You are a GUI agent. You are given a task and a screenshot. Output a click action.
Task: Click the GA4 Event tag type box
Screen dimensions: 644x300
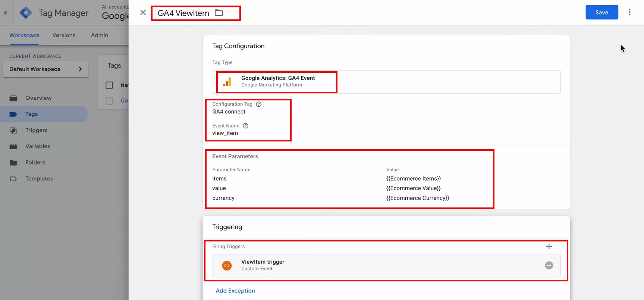[386, 82]
